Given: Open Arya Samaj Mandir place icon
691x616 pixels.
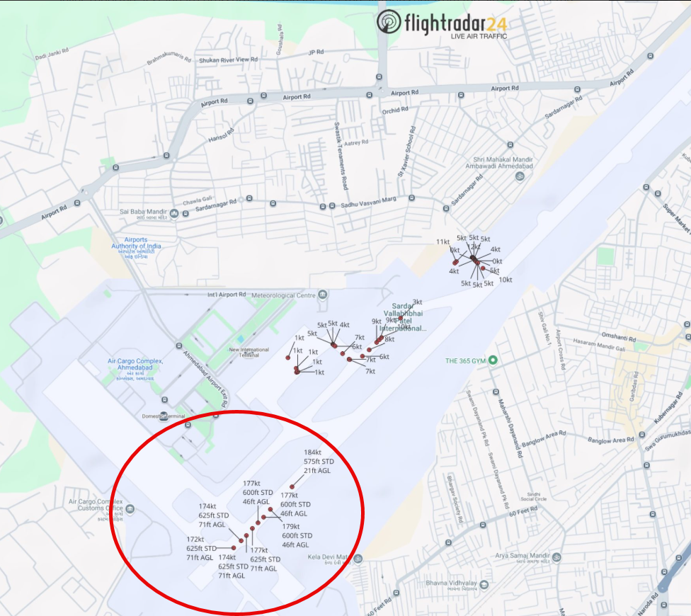Looking at the screenshot, I should pyautogui.click(x=556, y=557).
